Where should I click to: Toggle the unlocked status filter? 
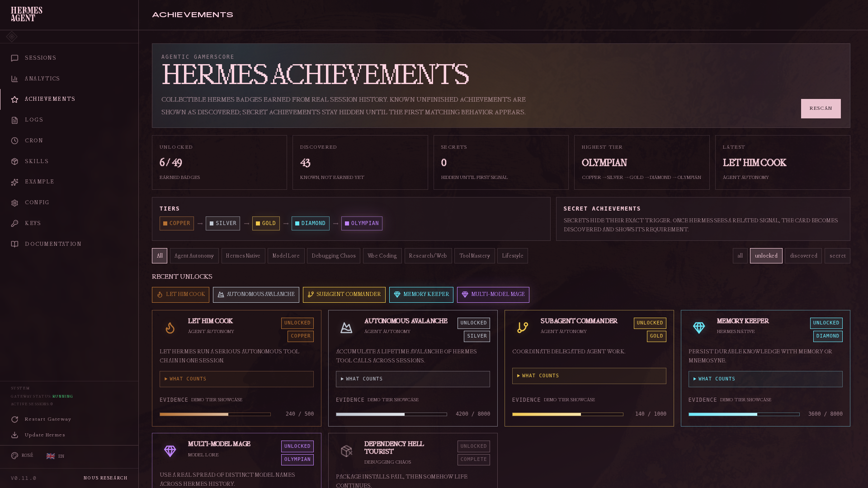click(x=766, y=256)
